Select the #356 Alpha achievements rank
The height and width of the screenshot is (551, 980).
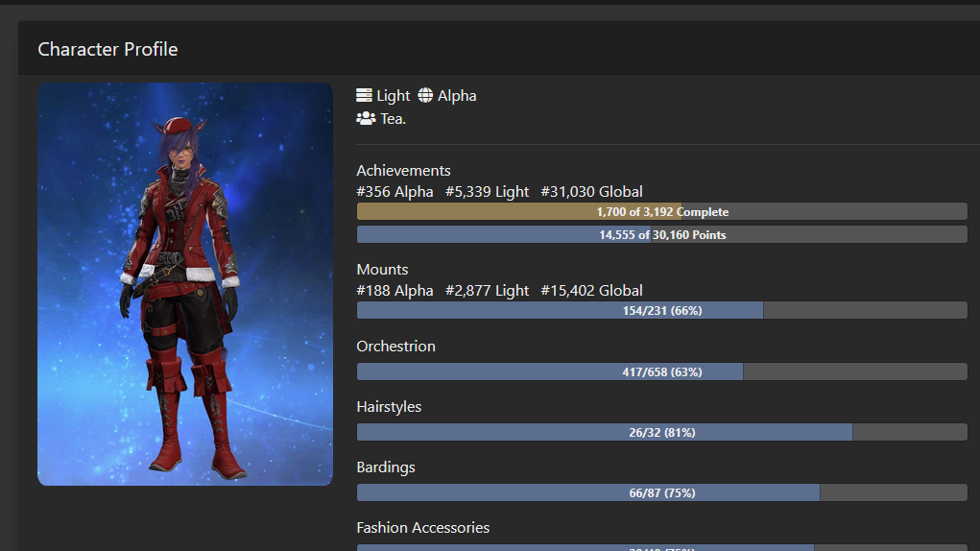tap(394, 192)
